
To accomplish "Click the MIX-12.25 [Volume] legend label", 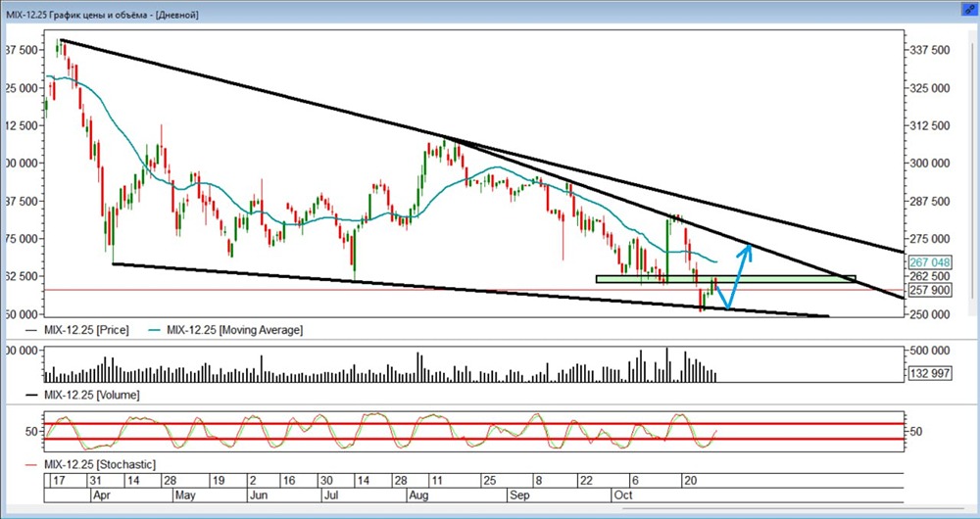I will tap(92, 395).
